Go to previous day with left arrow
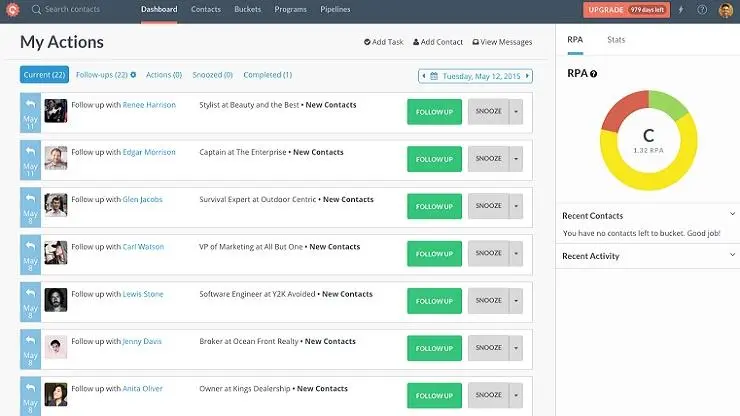This screenshot has height=416, width=740. (424, 76)
